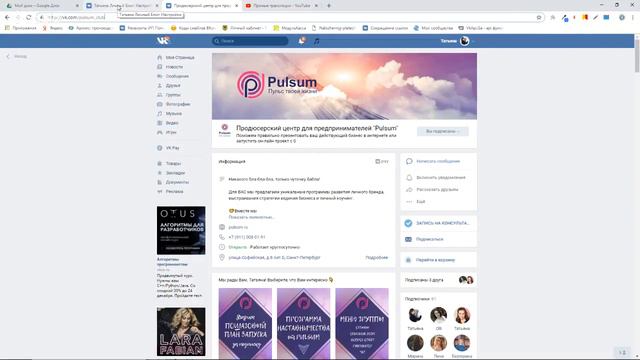Click Написать сообщение in the right panel
640x360 pixels.
438,162
